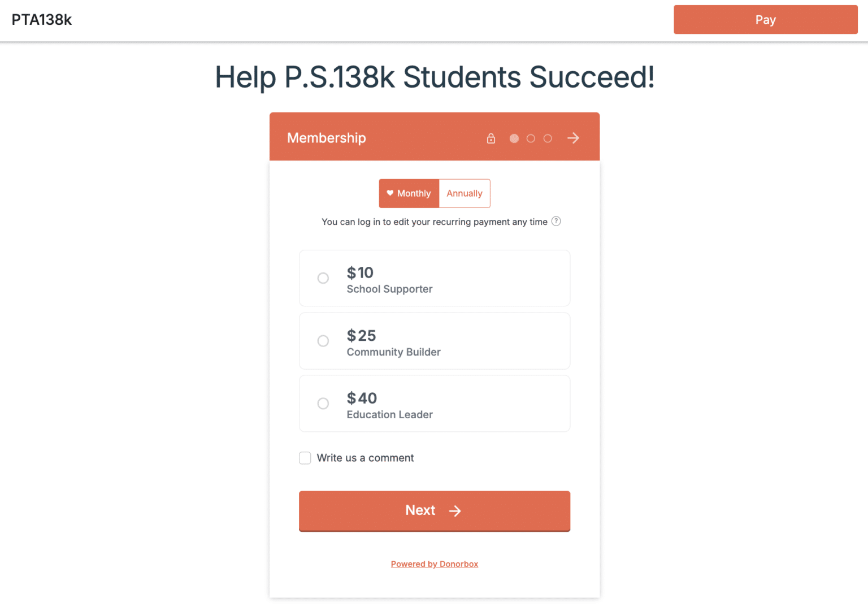The height and width of the screenshot is (611, 868).
Task: Click the arrow icon inside the Next button
Action: coord(455,510)
